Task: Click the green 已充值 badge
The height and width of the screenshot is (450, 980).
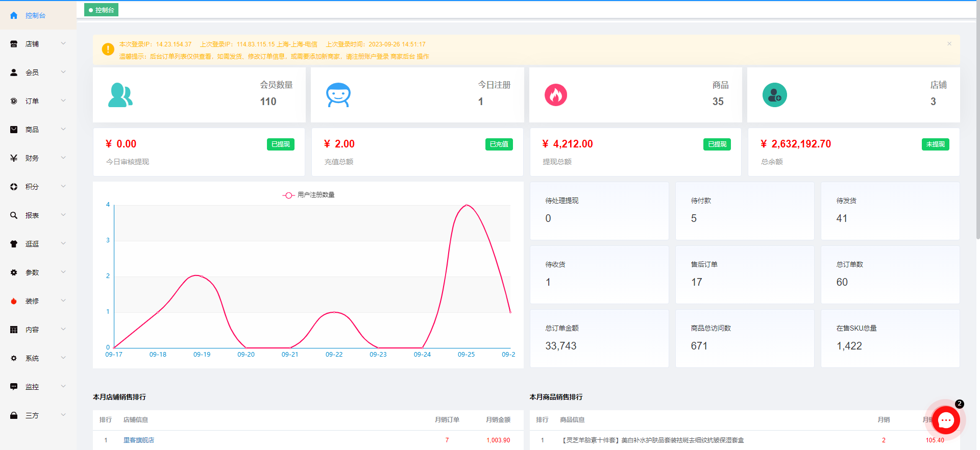Action: [x=499, y=144]
